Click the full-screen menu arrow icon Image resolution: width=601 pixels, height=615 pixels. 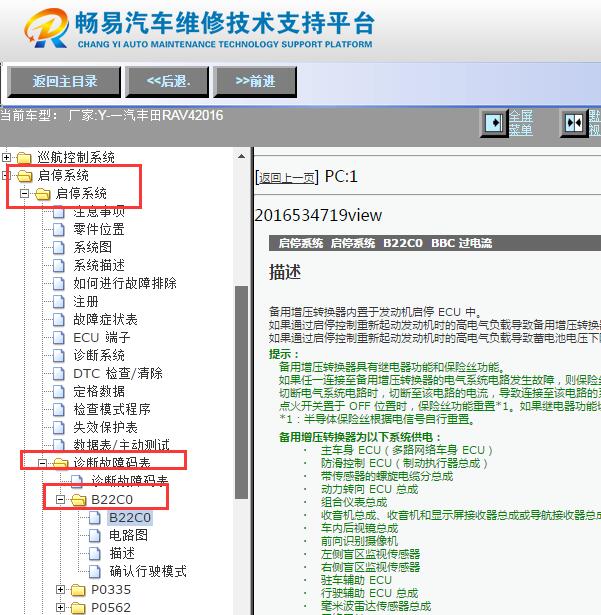[494, 123]
